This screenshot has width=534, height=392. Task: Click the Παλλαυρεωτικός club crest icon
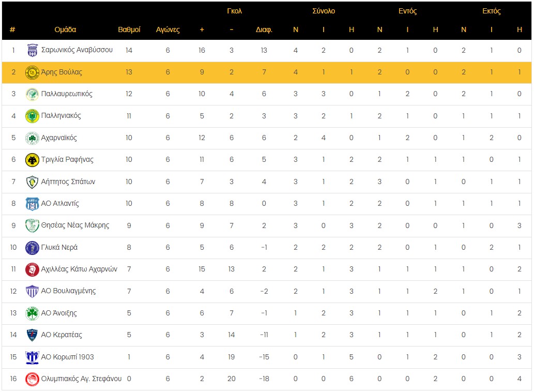click(x=32, y=94)
